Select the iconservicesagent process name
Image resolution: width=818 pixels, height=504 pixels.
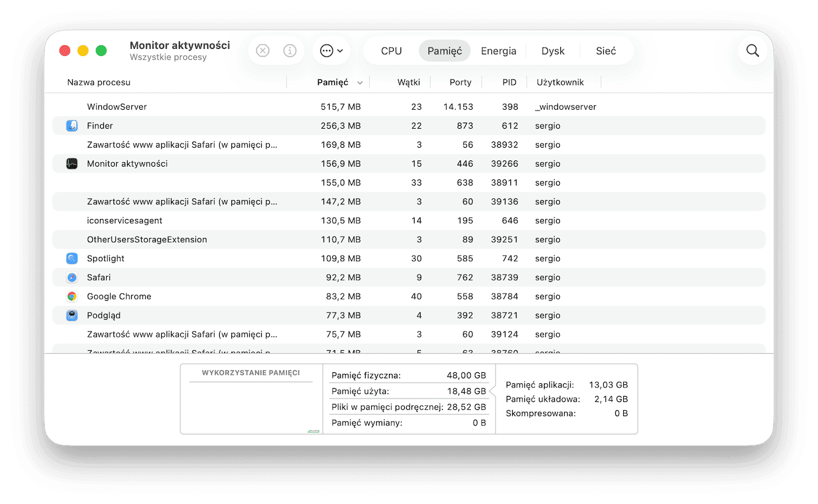(125, 220)
